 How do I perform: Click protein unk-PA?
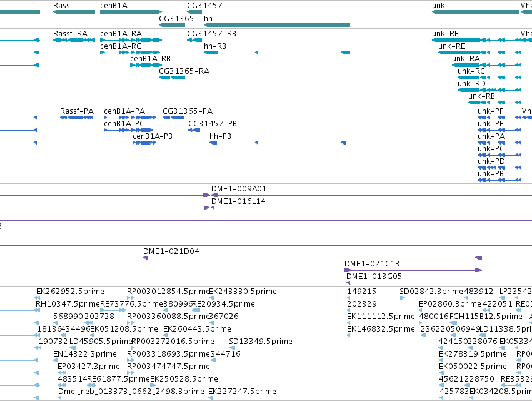499,143
